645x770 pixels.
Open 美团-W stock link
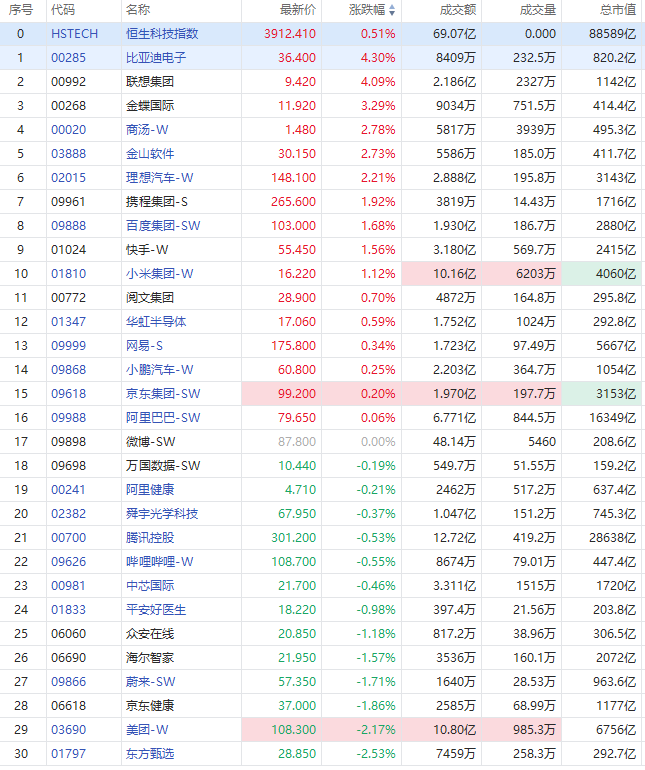pos(147,730)
